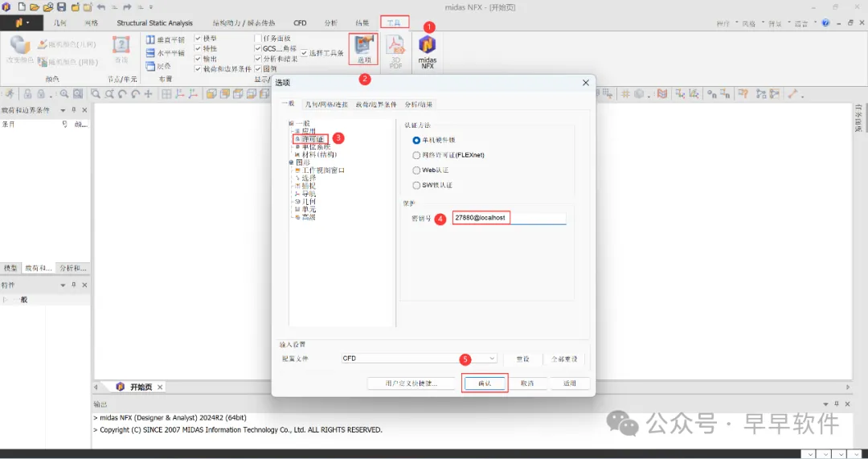Select the 单机硬件锁 radio option

coord(417,141)
